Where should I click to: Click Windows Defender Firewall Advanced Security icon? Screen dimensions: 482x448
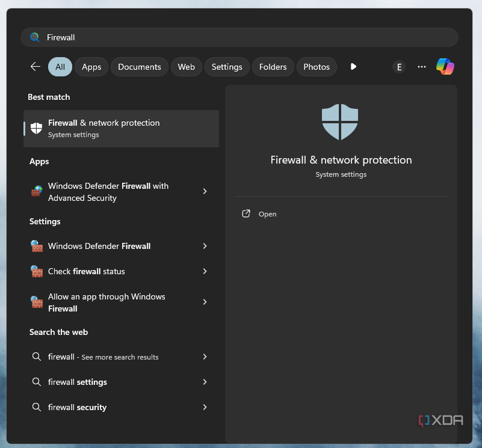37,191
